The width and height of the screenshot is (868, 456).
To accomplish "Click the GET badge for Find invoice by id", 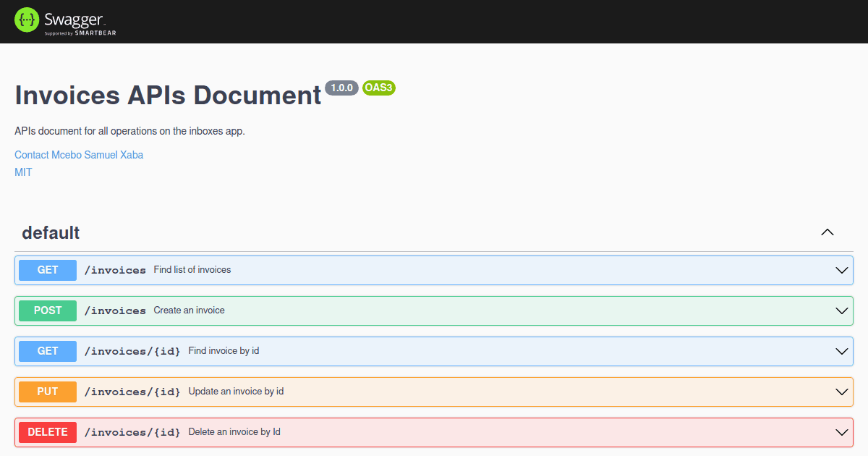I will pyautogui.click(x=48, y=351).
